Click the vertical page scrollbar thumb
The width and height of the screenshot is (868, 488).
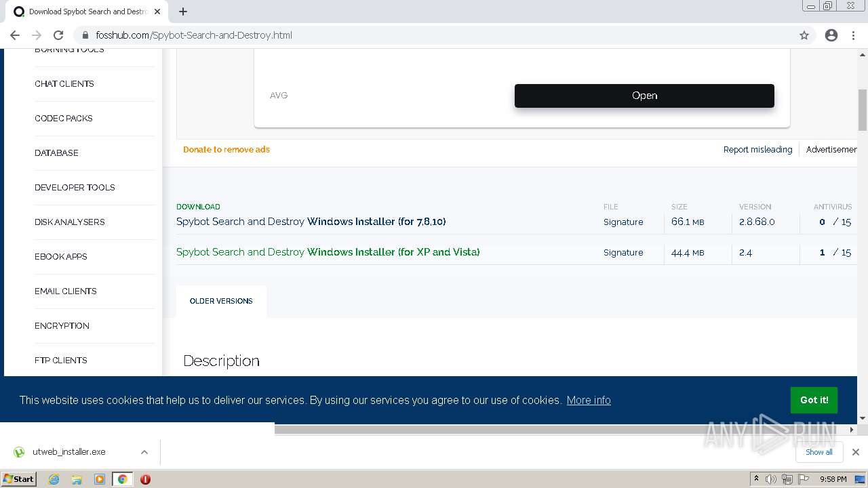click(863, 110)
